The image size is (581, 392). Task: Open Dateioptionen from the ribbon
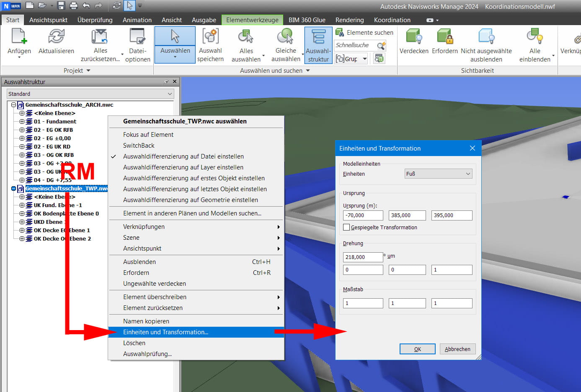click(137, 45)
